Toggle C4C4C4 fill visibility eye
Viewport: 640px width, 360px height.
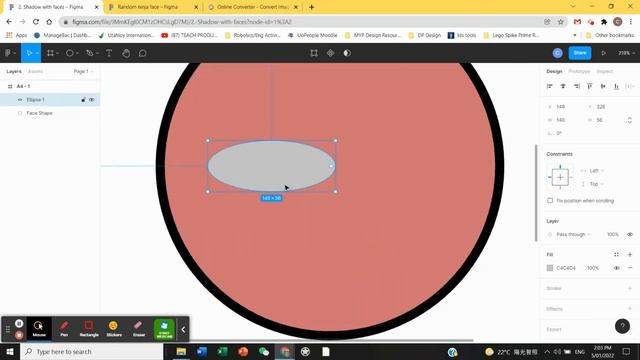coord(616,268)
